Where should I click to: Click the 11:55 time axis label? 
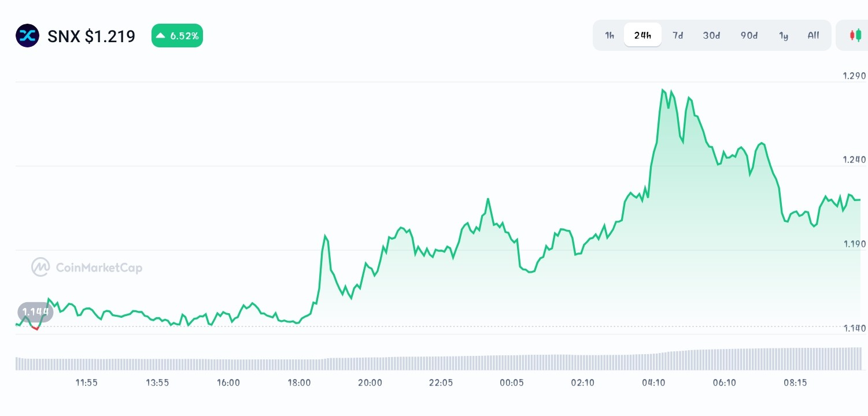tap(87, 382)
